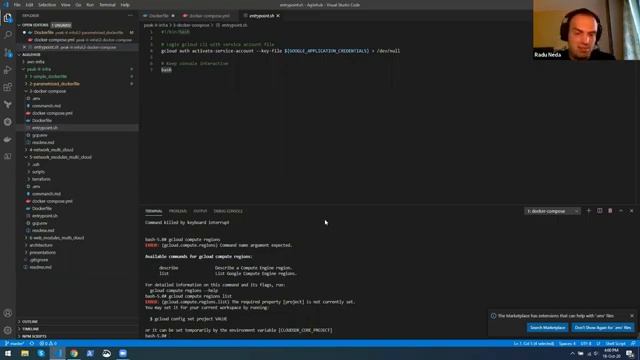Open the Windows Start menu

(x=8, y=353)
